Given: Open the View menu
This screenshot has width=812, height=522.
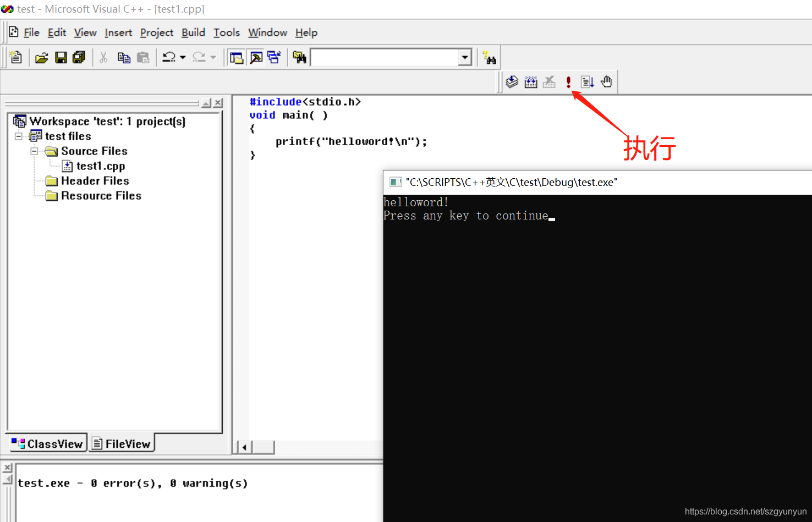Looking at the screenshot, I should click(x=85, y=32).
